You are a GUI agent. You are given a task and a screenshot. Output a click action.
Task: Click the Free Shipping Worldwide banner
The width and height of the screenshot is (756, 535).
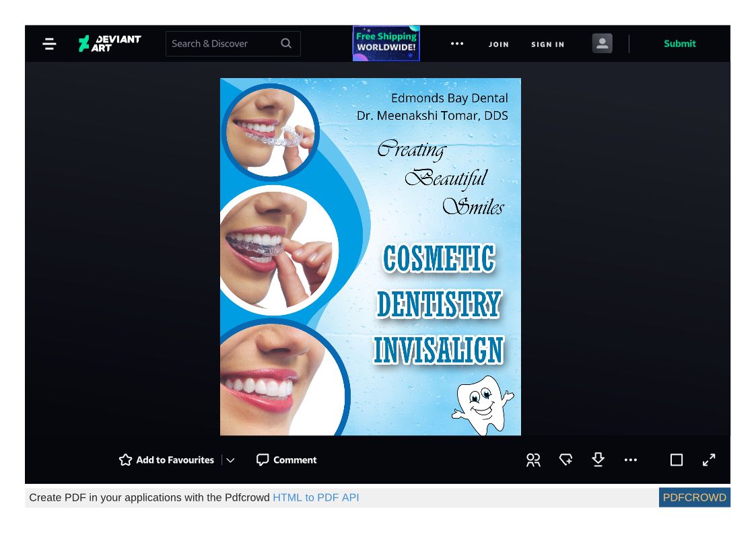pos(386,44)
